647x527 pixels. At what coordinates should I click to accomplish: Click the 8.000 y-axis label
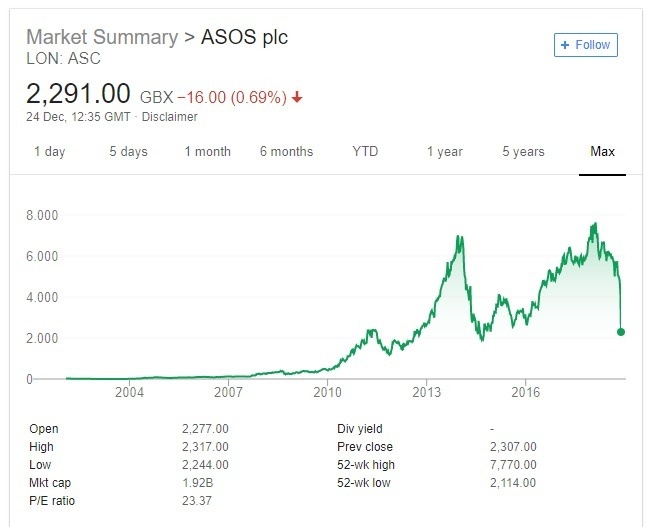point(44,215)
